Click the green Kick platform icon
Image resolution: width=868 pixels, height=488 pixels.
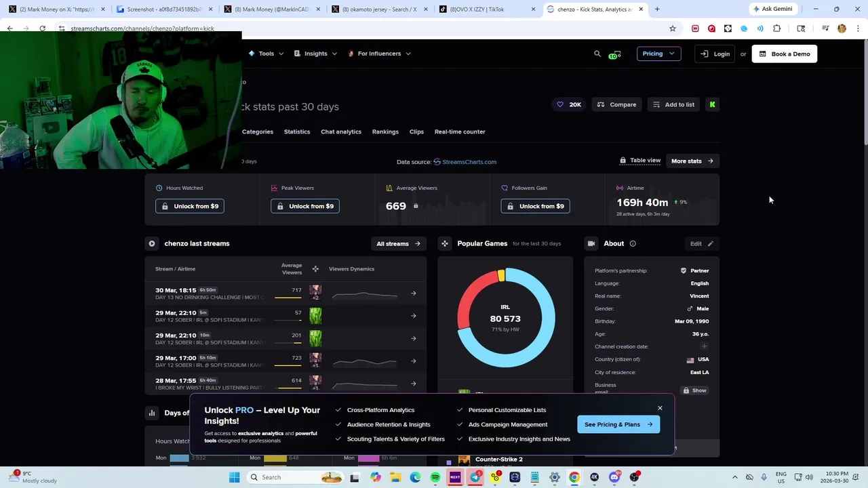(712, 104)
